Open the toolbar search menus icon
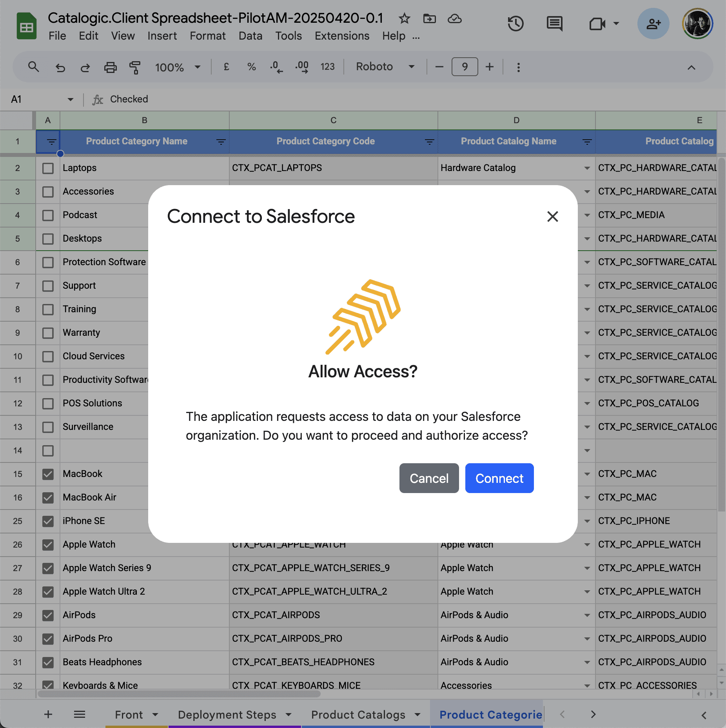Image resolution: width=726 pixels, height=728 pixels. coord(33,67)
